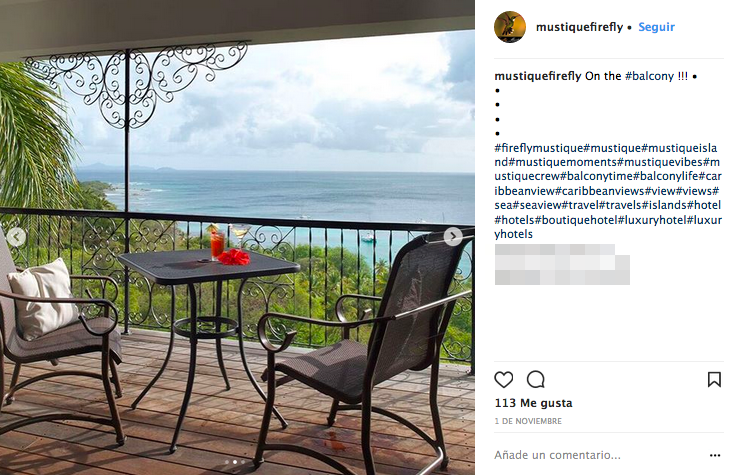Open the three-dot more options menu
This screenshot has height=475, width=737.
pos(715,455)
